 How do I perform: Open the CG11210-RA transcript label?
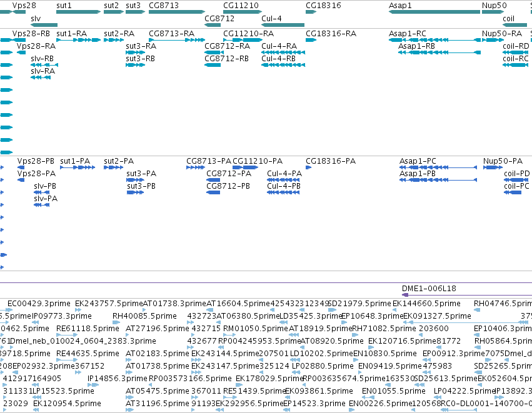point(248,34)
